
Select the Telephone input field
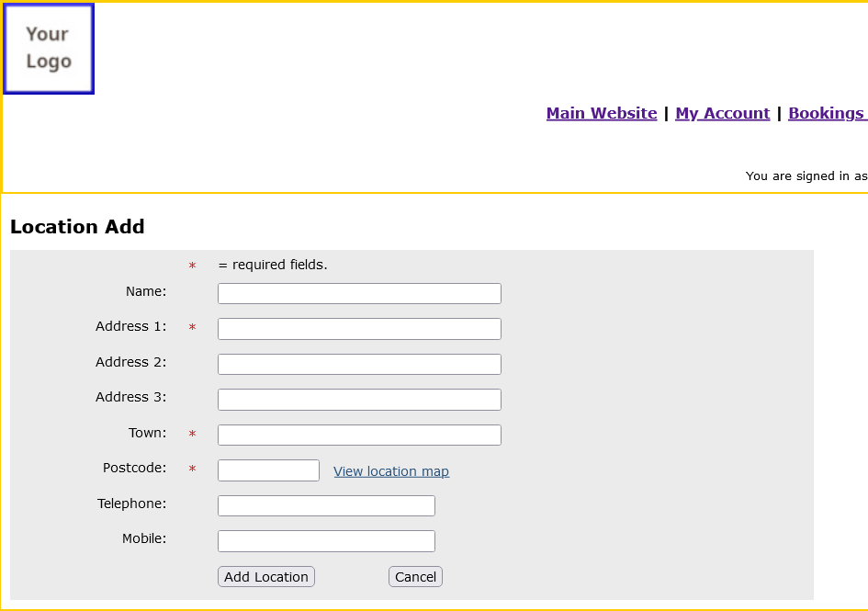point(326,505)
